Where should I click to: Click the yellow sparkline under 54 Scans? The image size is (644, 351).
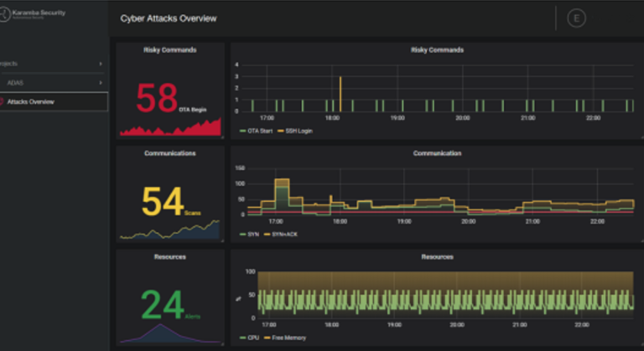tap(170, 230)
